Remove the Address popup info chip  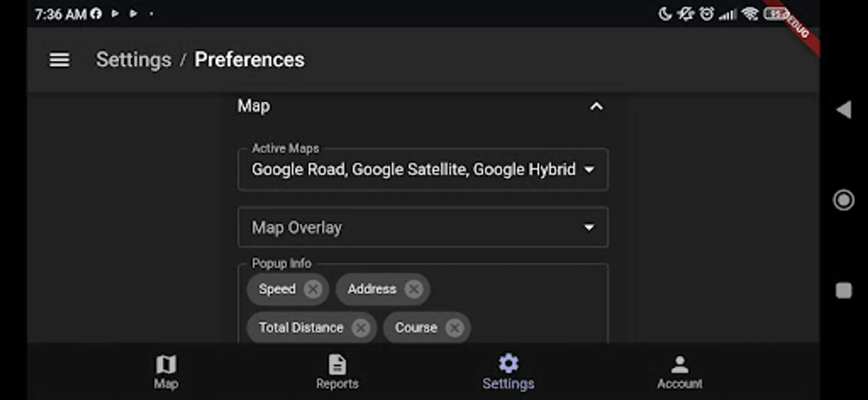coord(413,289)
